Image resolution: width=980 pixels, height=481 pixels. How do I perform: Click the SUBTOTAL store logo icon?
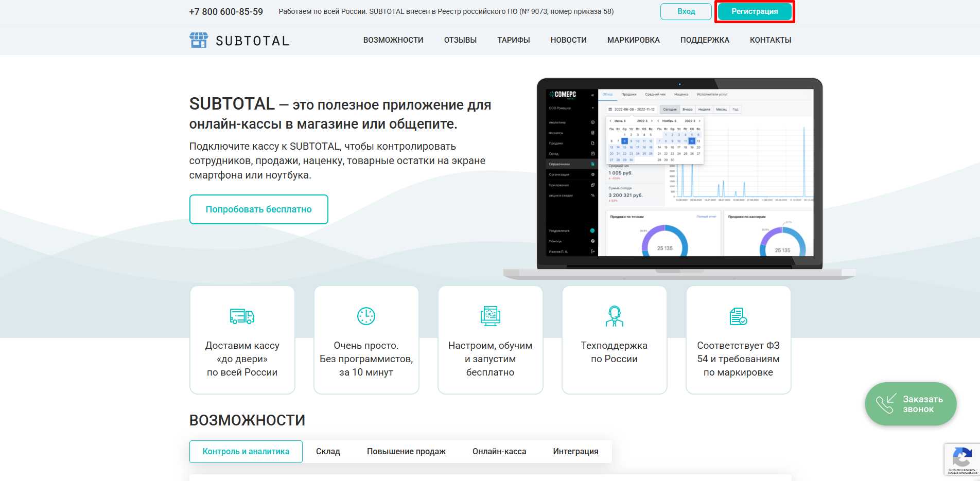(199, 40)
